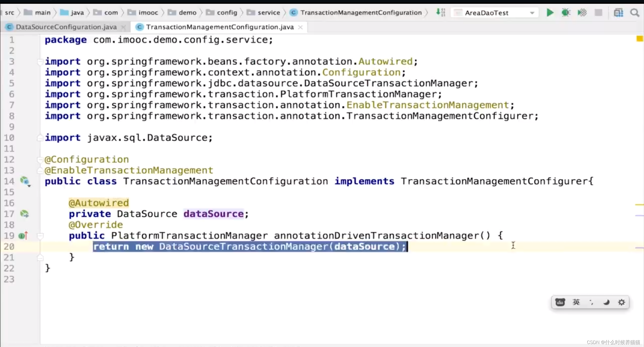The image size is (644, 347).
Task: Toggle the input method punctuation mode
Action: pos(591,302)
